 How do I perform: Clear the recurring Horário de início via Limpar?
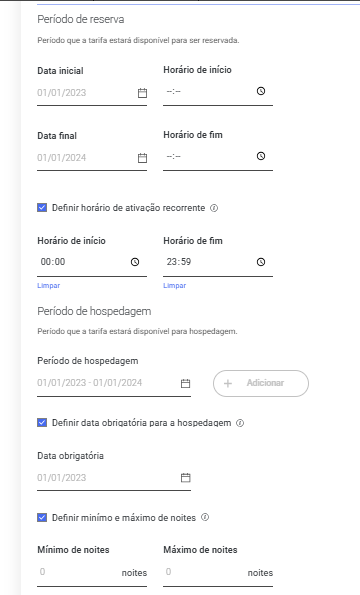(49, 285)
